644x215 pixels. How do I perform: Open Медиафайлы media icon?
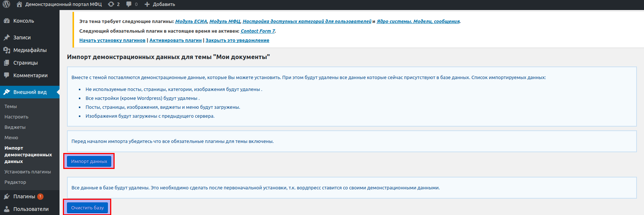pos(7,50)
